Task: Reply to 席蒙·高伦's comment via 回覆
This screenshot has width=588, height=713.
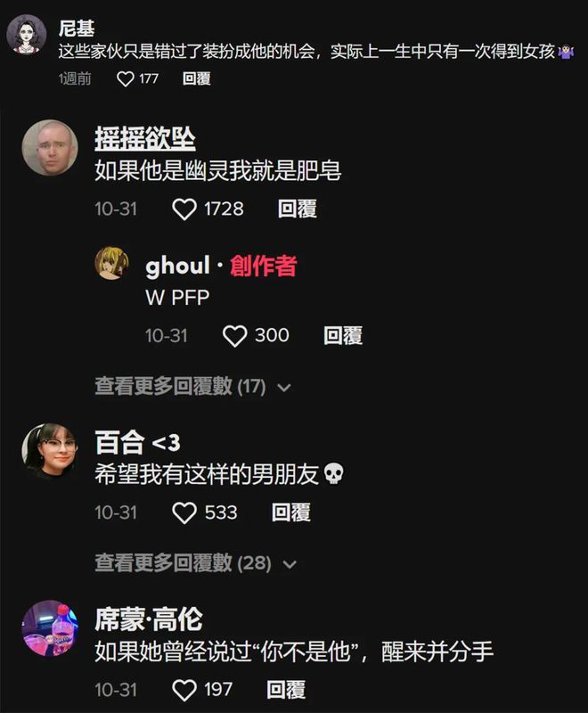Action: point(286,690)
